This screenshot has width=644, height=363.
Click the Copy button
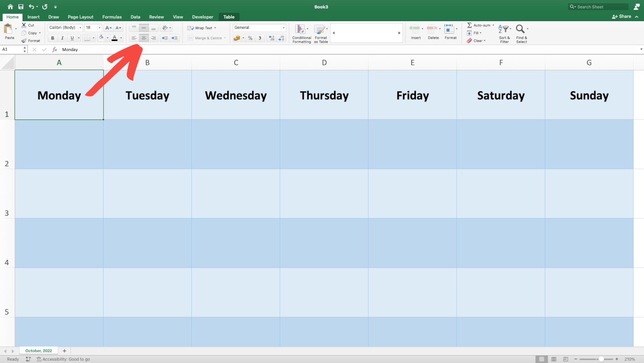click(x=31, y=33)
